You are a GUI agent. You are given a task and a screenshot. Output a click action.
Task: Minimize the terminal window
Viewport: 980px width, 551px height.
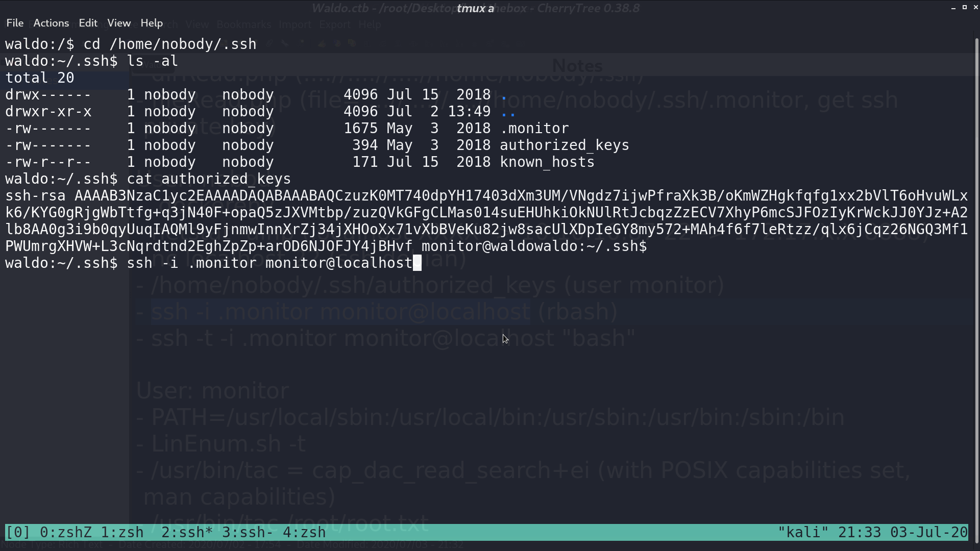tap(953, 8)
